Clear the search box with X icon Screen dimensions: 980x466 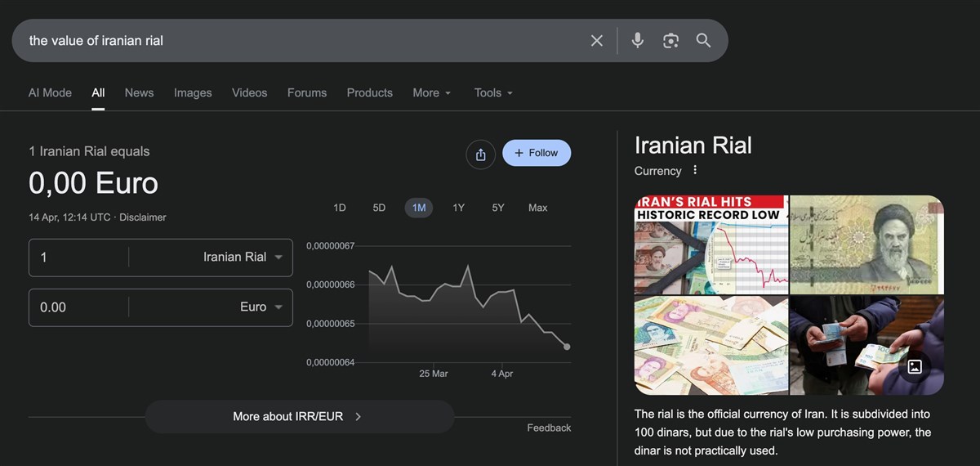click(x=597, y=41)
